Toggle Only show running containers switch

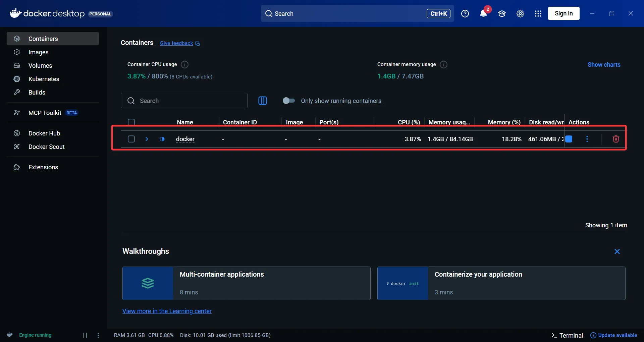click(x=288, y=101)
